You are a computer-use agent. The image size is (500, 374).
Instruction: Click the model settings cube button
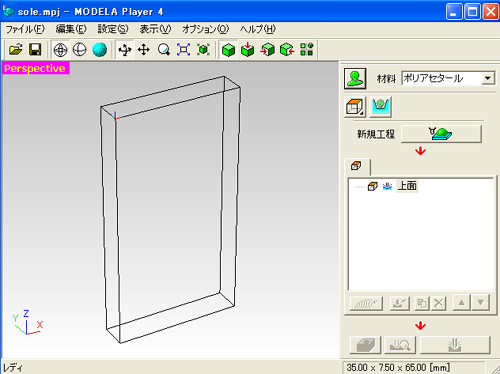[355, 107]
